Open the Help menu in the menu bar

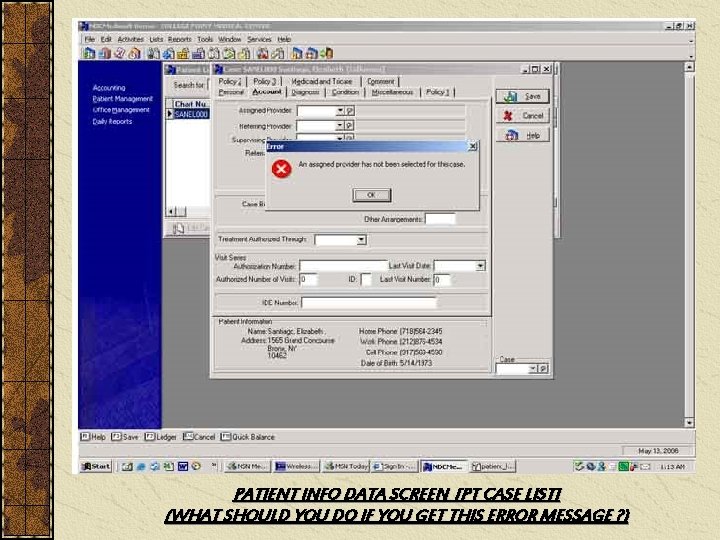pos(284,39)
